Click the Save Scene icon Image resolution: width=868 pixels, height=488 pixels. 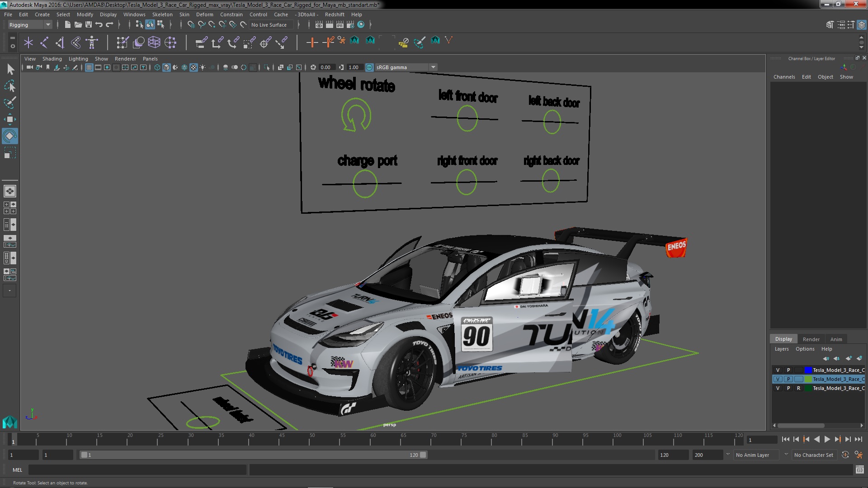[x=89, y=24]
